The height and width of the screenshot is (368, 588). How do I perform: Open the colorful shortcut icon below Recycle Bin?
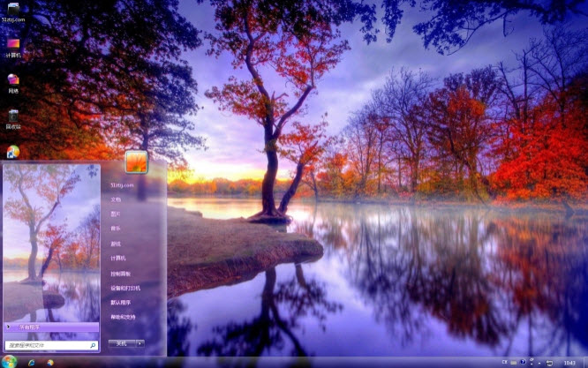click(x=13, y=152)
